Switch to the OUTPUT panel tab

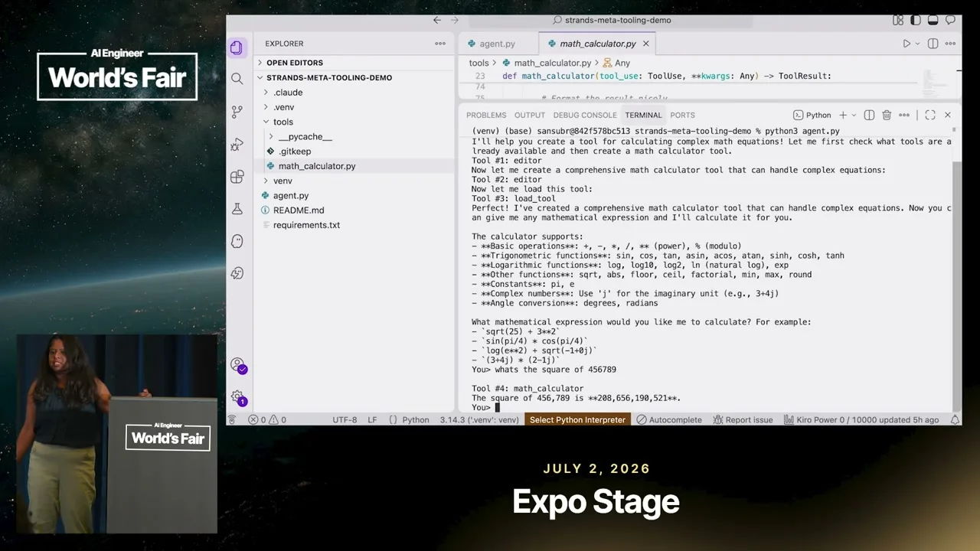(x=530, y=115)
